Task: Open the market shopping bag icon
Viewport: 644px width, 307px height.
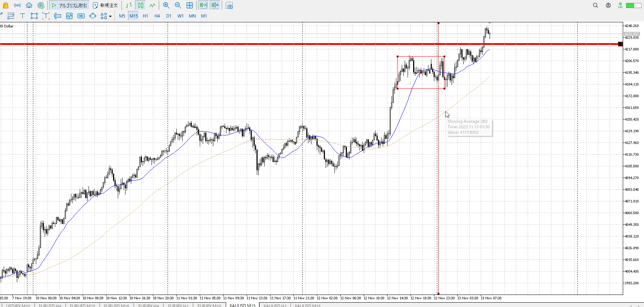Action: point(5,5)
